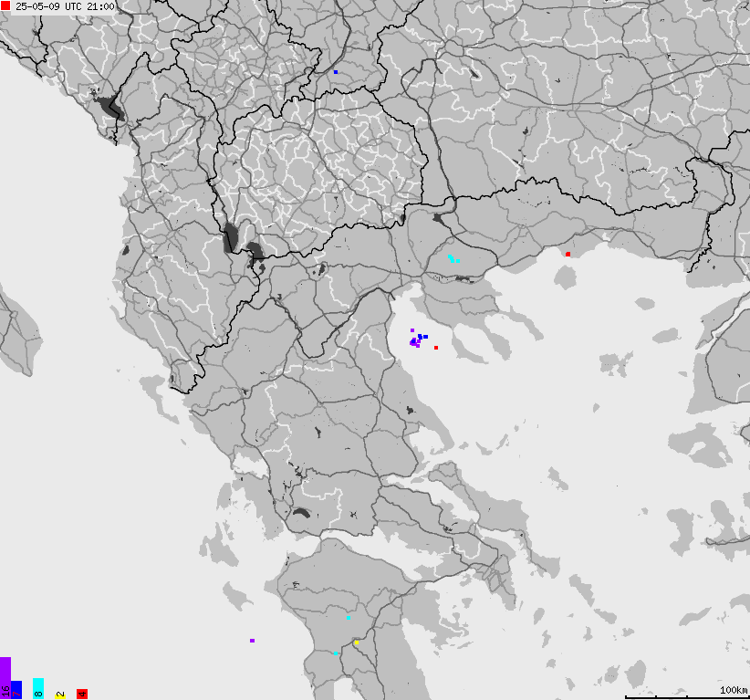Click the red legend bar labeled 4
The width and height of the screenshot is (750, 700).
(82, 695)
